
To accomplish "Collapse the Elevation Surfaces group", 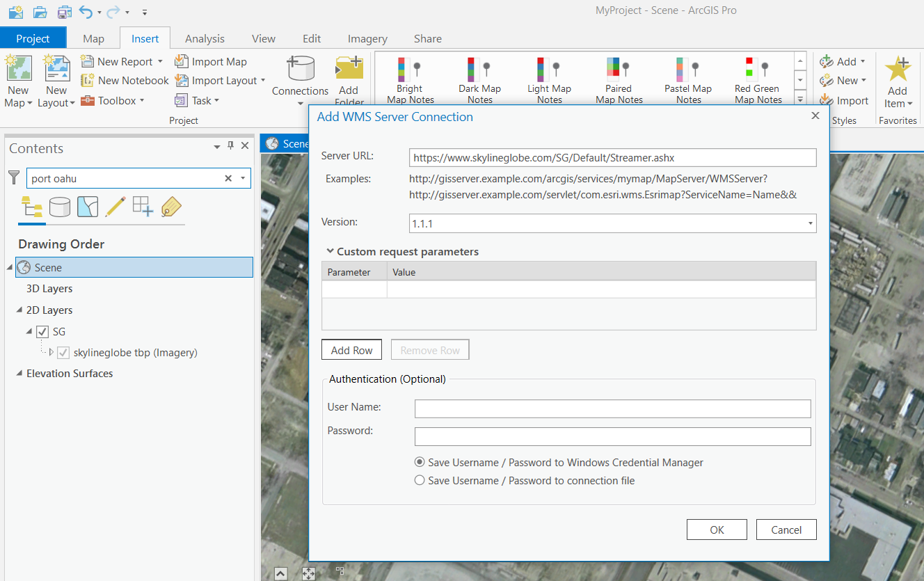I will [x=19, y=374].
